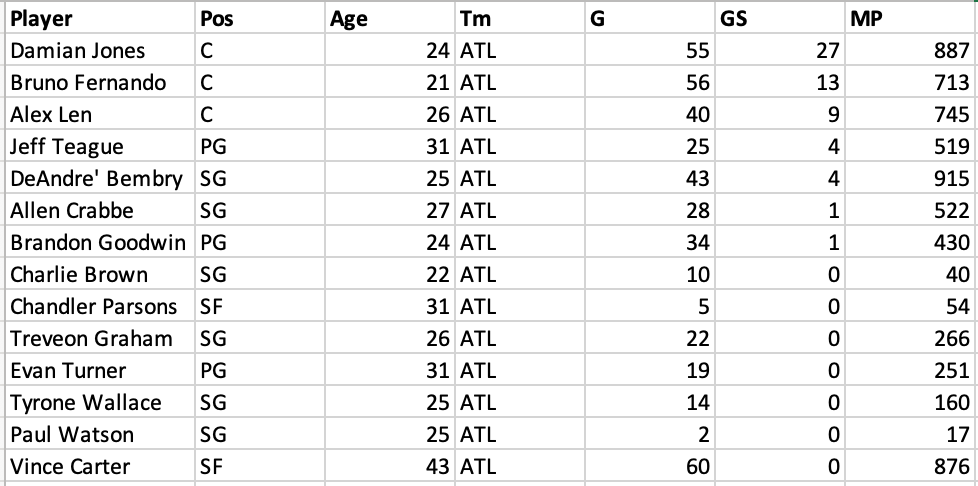
Task: Click Vince Carter's age cell 43
Action: [x=390, y=467]
